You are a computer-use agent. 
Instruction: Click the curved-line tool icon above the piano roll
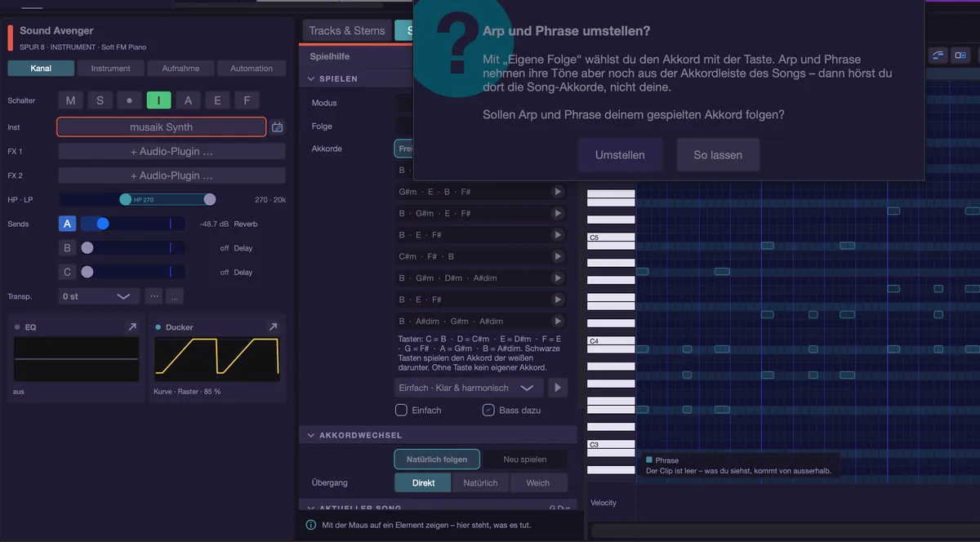pos(938,56)
